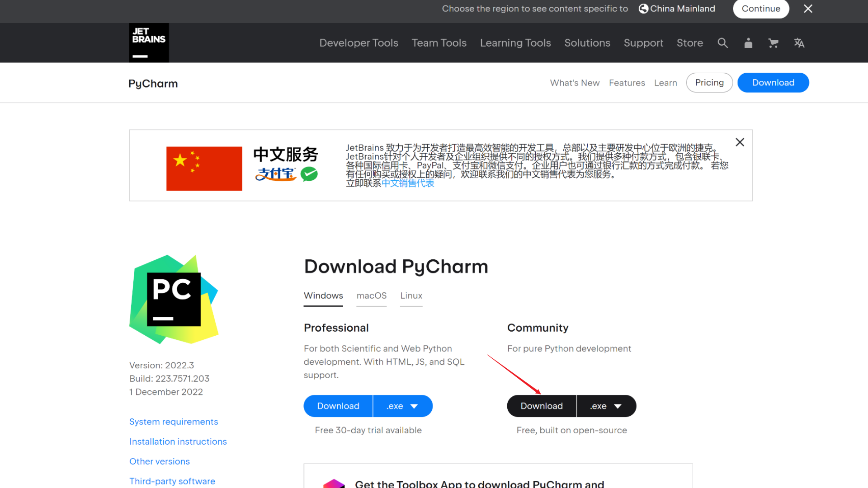
Task: Download PyCharm Community edition
Action: [541, 406]
